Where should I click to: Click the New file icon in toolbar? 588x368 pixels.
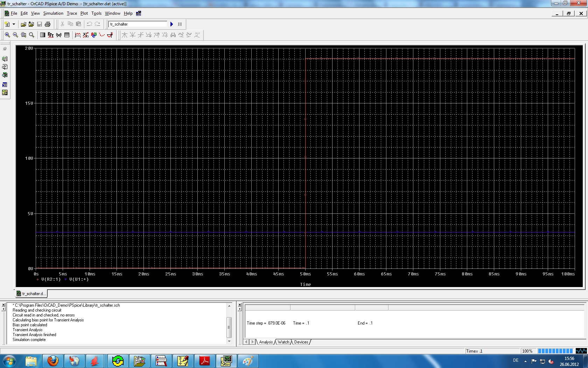[x=7, y=24]
